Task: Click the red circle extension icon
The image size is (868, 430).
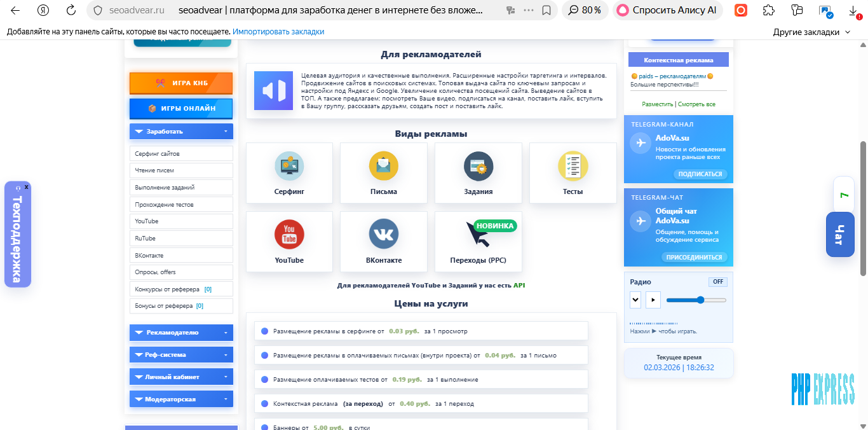Action: [x=741, y=10]
